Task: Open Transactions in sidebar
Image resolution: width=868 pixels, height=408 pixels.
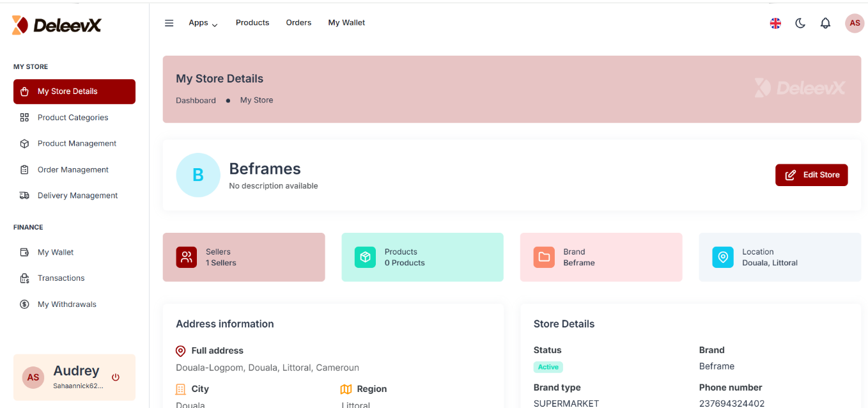Action: [x=74, y=278]
